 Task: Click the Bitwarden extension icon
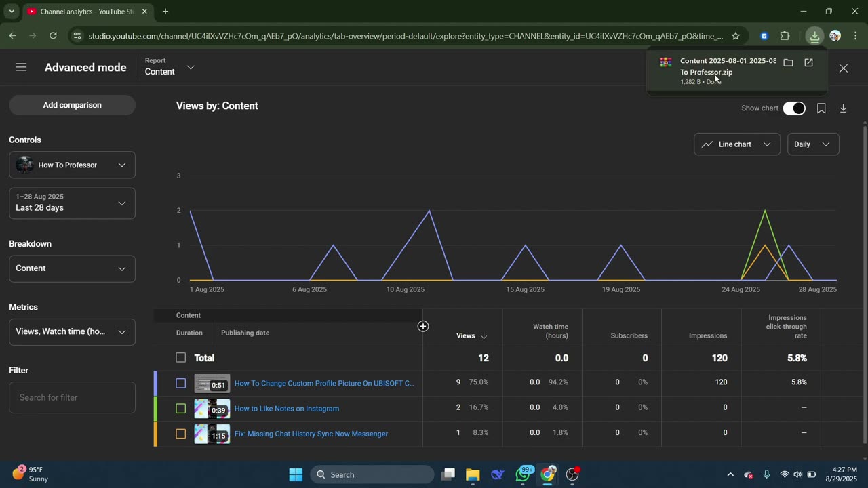(764, 36)
